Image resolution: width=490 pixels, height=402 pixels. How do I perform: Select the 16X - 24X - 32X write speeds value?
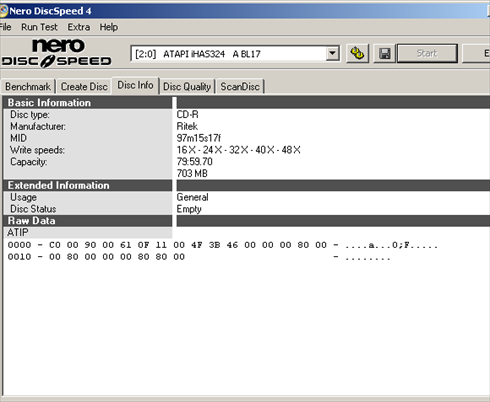239,150
